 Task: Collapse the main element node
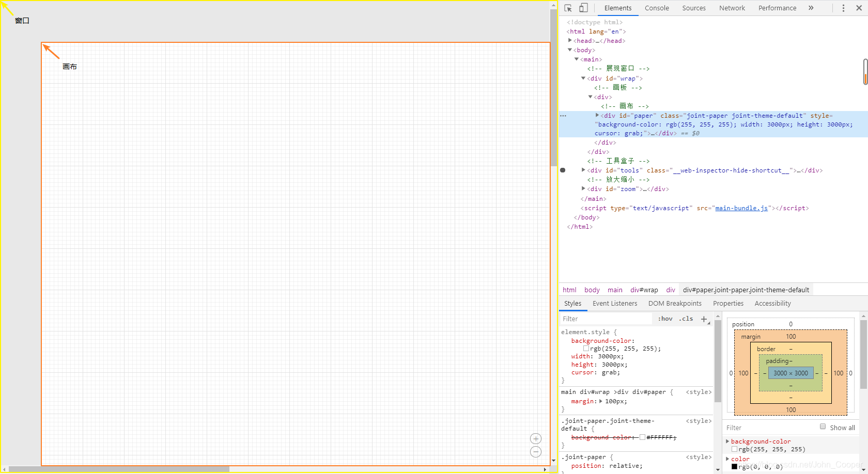coord(577,59)
